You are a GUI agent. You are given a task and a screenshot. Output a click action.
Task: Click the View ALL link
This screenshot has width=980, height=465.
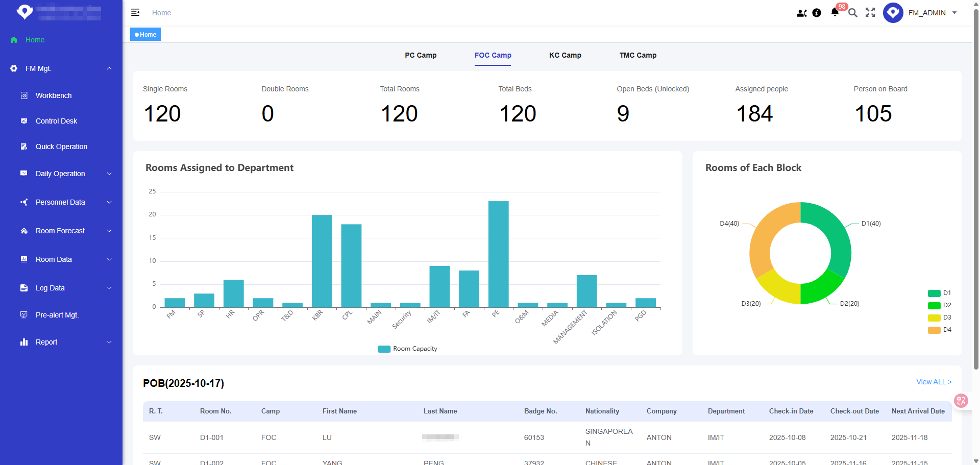(x=934, y=382)
